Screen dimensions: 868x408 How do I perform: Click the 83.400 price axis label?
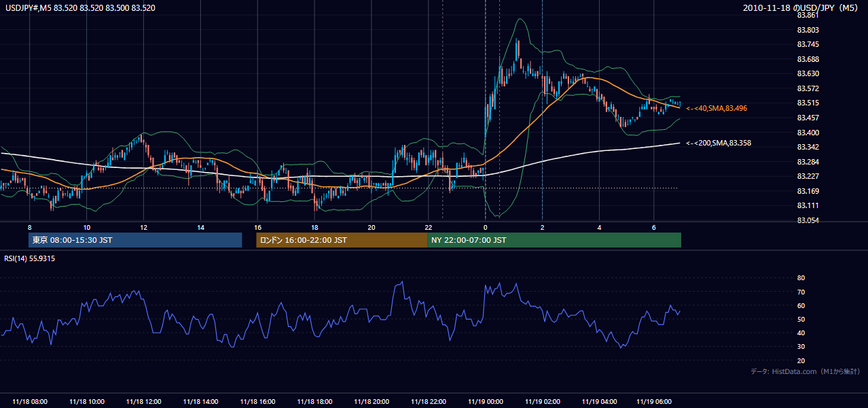(x=808, y=133)
